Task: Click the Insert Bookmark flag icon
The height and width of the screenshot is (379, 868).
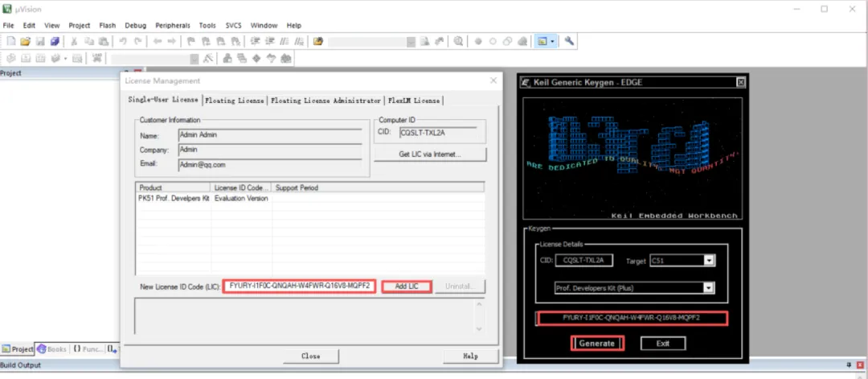Action: tap(191, 42)
